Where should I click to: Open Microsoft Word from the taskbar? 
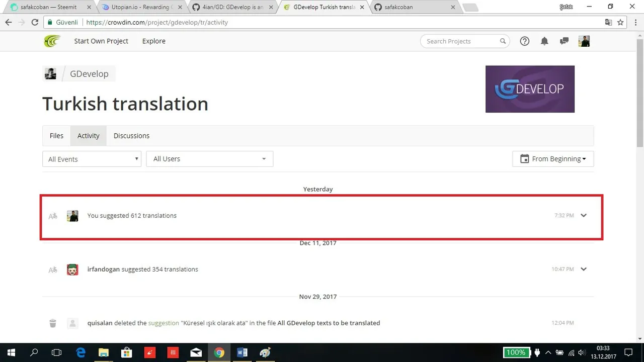242,352
